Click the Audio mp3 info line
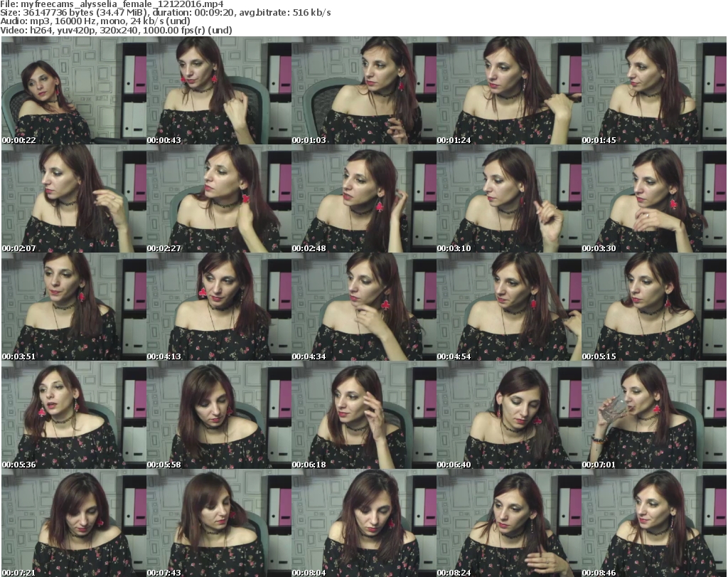The height and width of the screenshot is (577, 728). 95,21
